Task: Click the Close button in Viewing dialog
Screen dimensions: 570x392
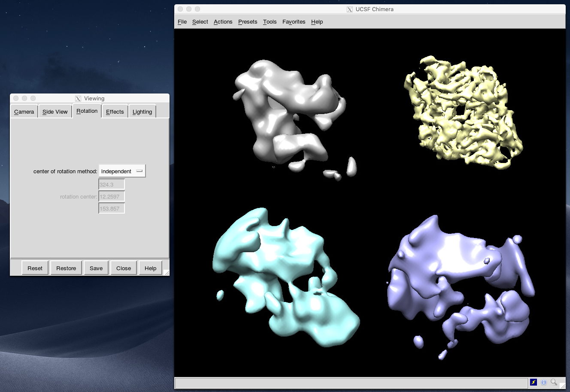Action: tap(124, 268)
